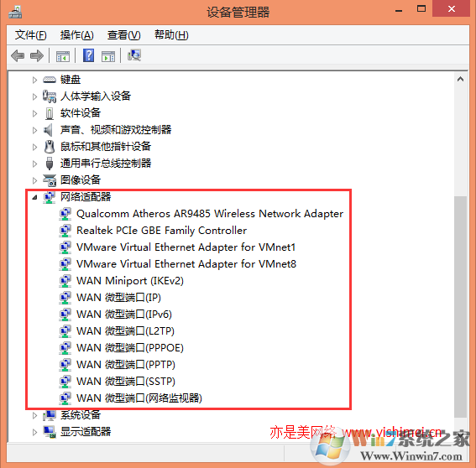Click the vertical scrollbar thumb
The width and height of the screenshot is (476, 468).
tap(460, 307)
